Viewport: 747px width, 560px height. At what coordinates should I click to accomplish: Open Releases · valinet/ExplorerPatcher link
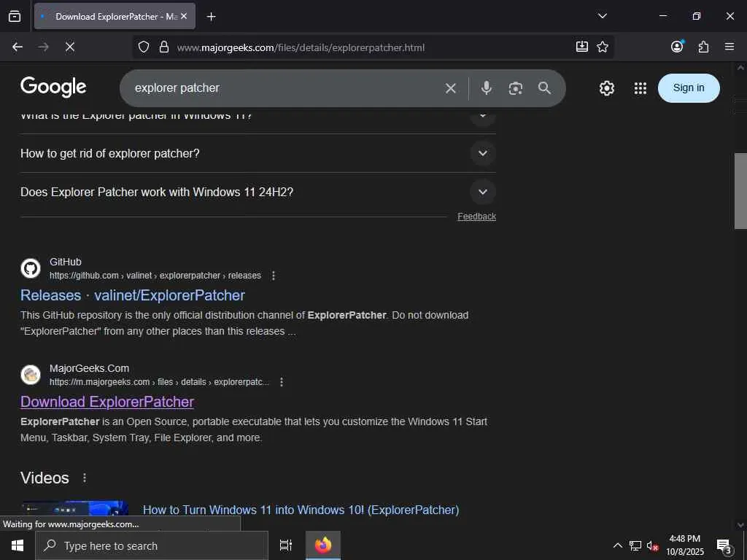pos(133,295)
